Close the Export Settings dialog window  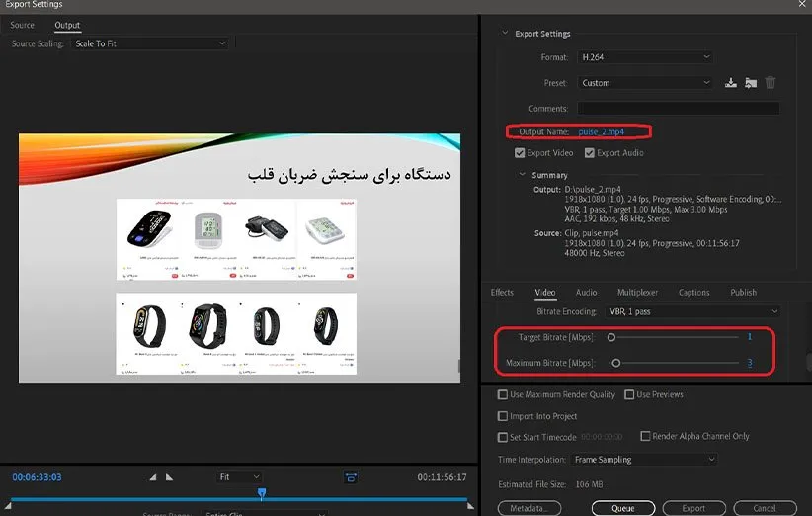(801, 5)
